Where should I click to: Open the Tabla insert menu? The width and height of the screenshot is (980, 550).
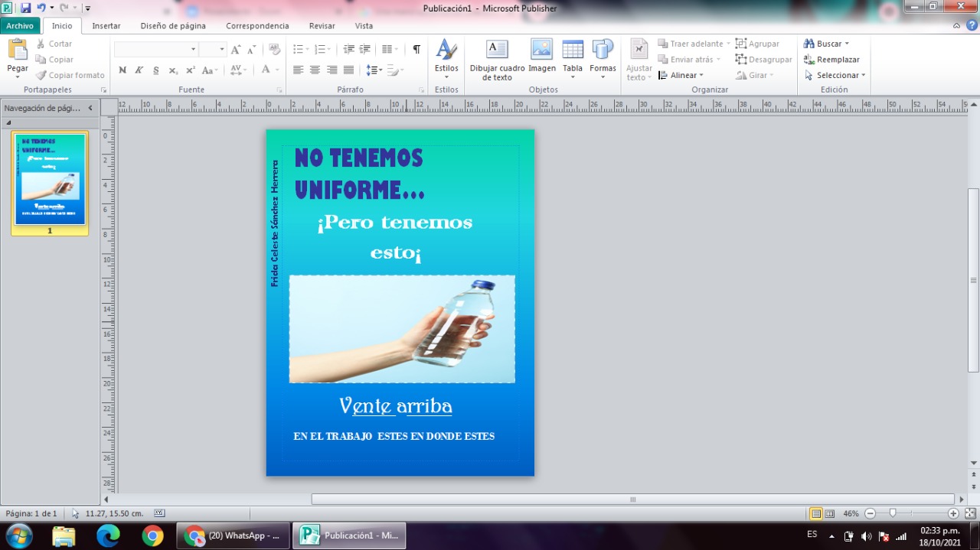[573, 59]
